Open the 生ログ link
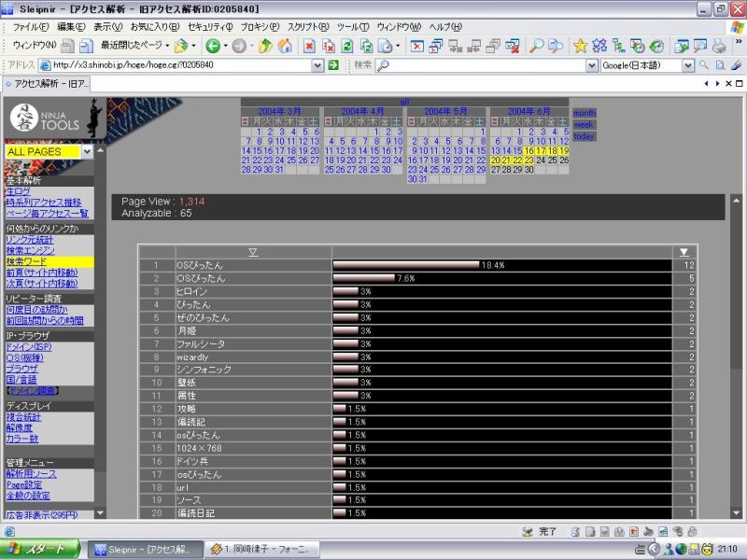 (18, 191)
